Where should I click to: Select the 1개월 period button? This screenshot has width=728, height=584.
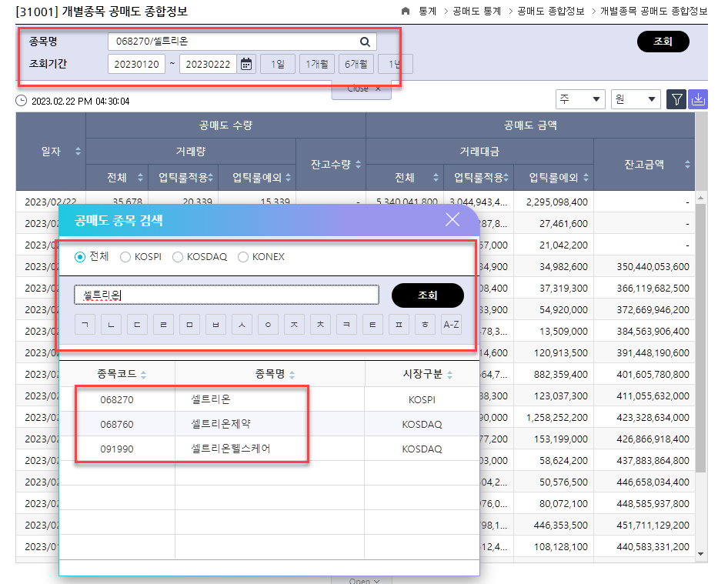tap(317, 65)
